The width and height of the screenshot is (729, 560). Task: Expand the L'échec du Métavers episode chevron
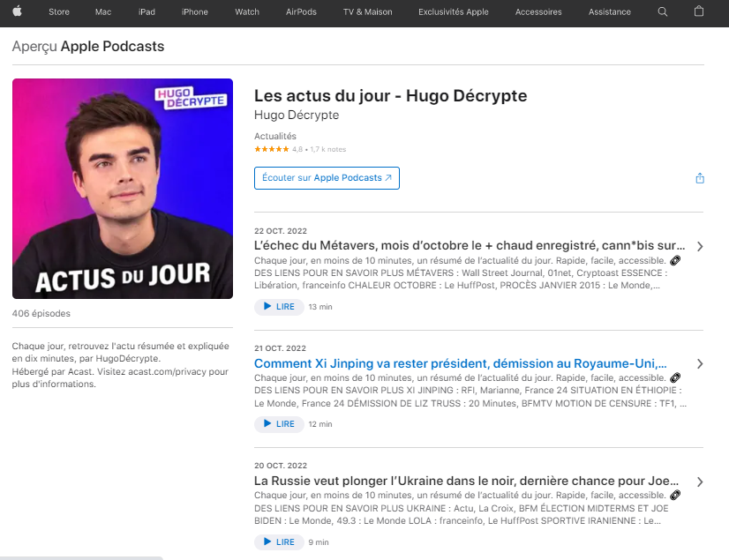pos(700,246)
